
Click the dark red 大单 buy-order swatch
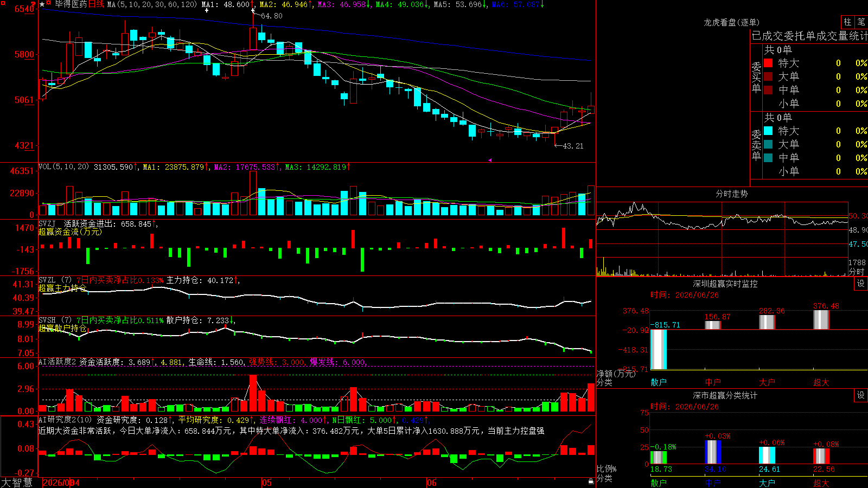coord(768,76)
